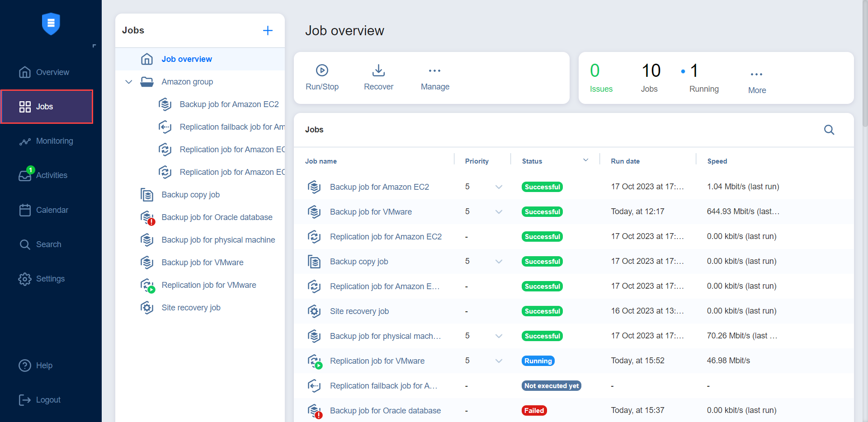
Task: Open the Manage ellipsis menu
Action: pyautogui.click(x=434, y=70)
